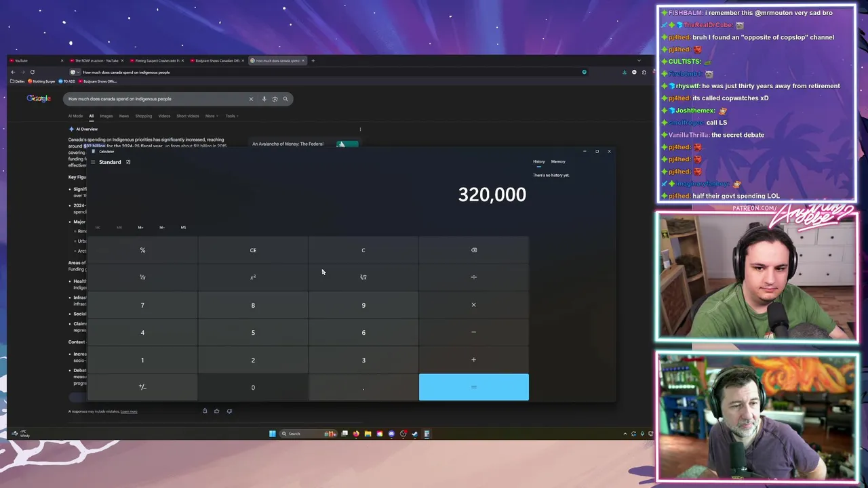Select the News search filter tab
868x488 pixels.
click(124, 116)
